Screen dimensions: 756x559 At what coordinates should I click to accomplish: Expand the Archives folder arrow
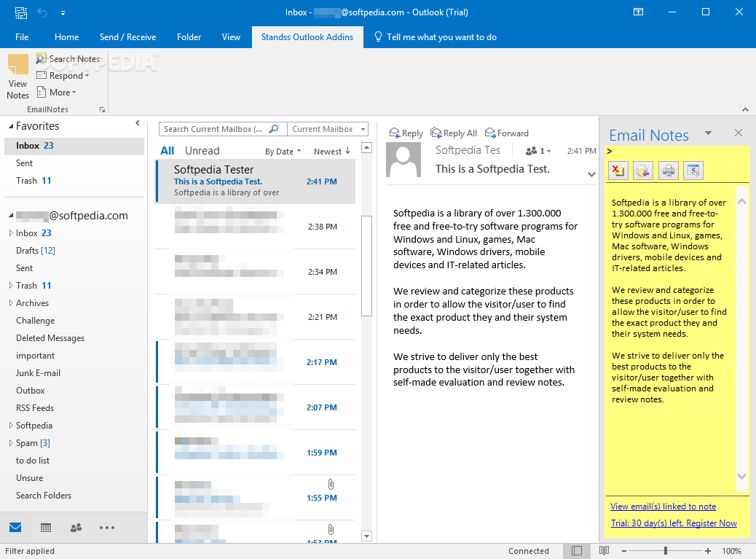point(11,303)
